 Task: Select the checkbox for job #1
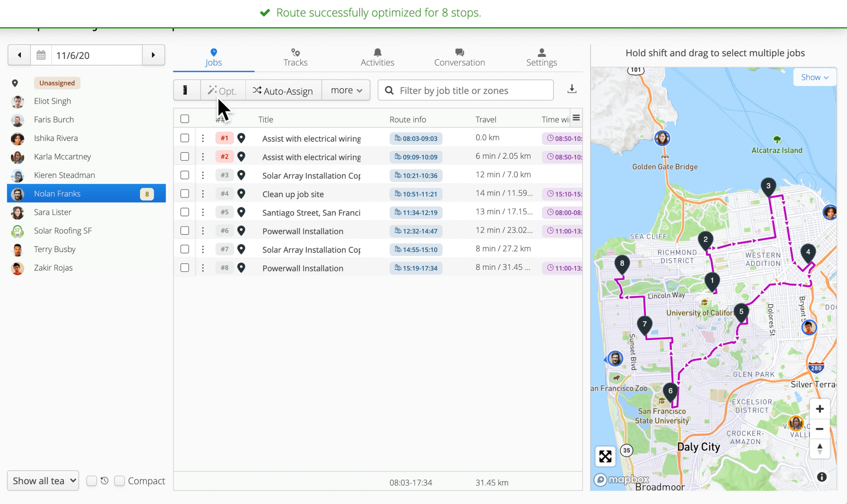click(185, 138)
